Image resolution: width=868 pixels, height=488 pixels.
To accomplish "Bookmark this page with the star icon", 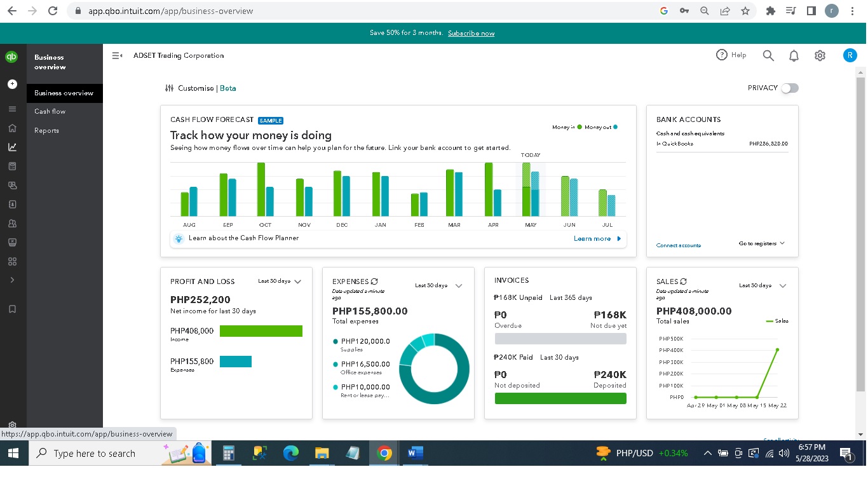I will point(745,11).
